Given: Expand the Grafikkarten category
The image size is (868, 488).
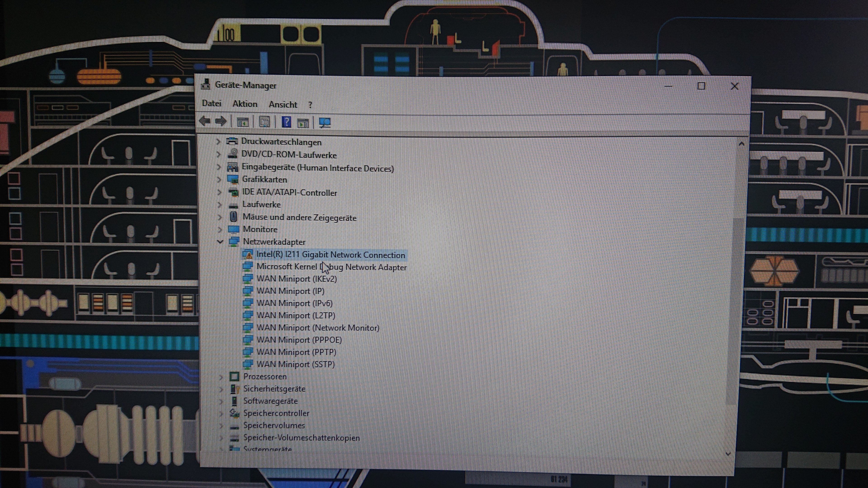Looking at the screenshot, I should 219,180.
